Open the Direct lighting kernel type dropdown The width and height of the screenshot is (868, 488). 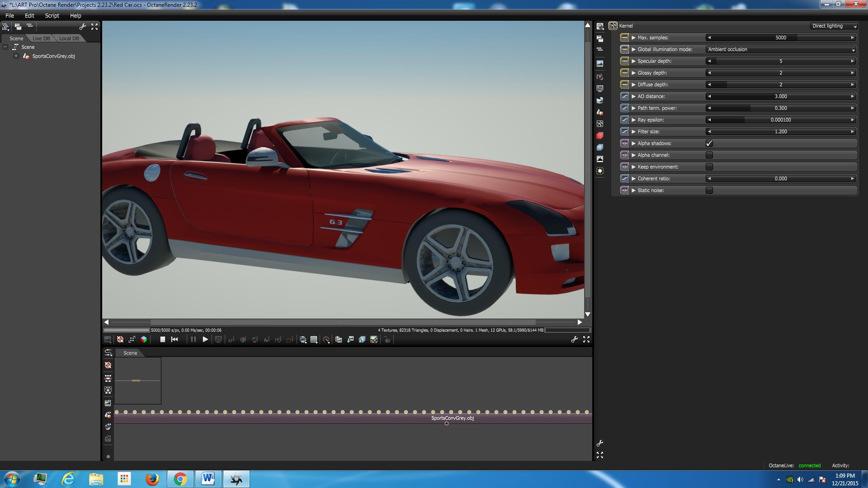[834, 26]
